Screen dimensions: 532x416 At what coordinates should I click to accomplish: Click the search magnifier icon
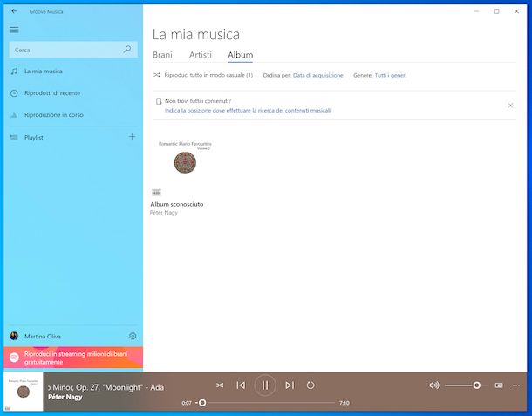point(127,50)
